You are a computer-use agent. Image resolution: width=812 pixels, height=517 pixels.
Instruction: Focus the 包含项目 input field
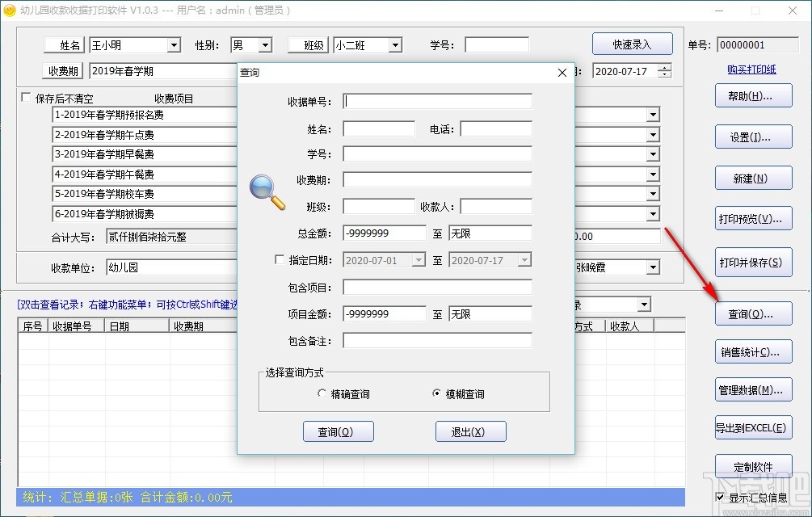[438, 288]
